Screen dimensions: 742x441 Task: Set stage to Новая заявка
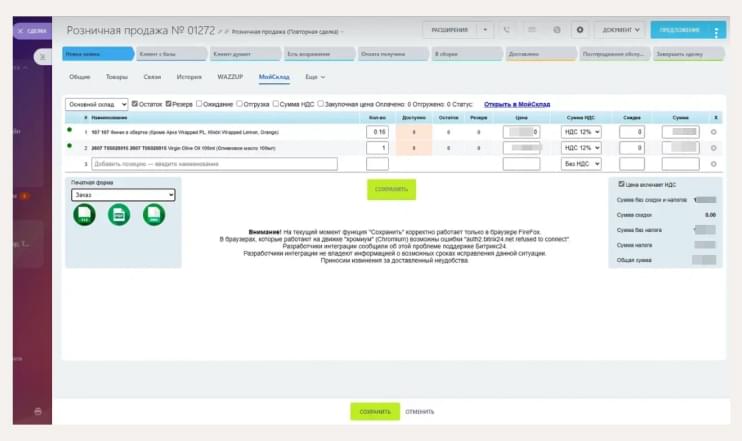click(x=98, y=54)
